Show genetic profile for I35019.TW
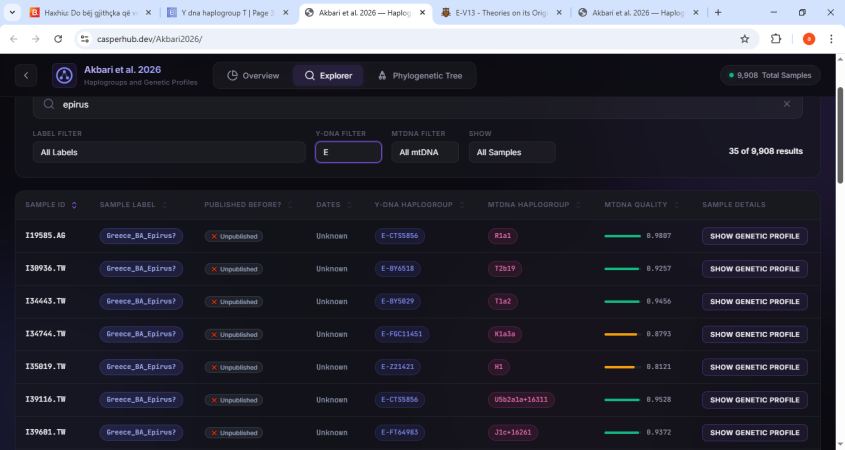 pos(754,367)
